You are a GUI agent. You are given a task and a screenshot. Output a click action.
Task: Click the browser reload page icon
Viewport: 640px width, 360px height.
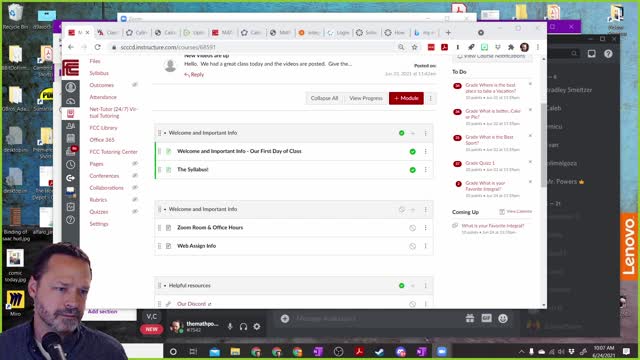(98, 47)
